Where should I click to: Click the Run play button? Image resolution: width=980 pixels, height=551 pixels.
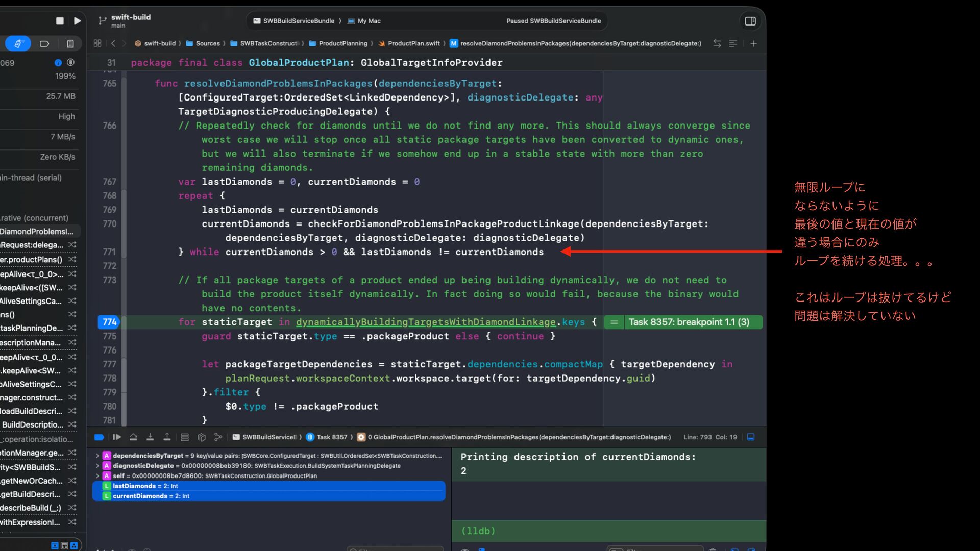77,21
